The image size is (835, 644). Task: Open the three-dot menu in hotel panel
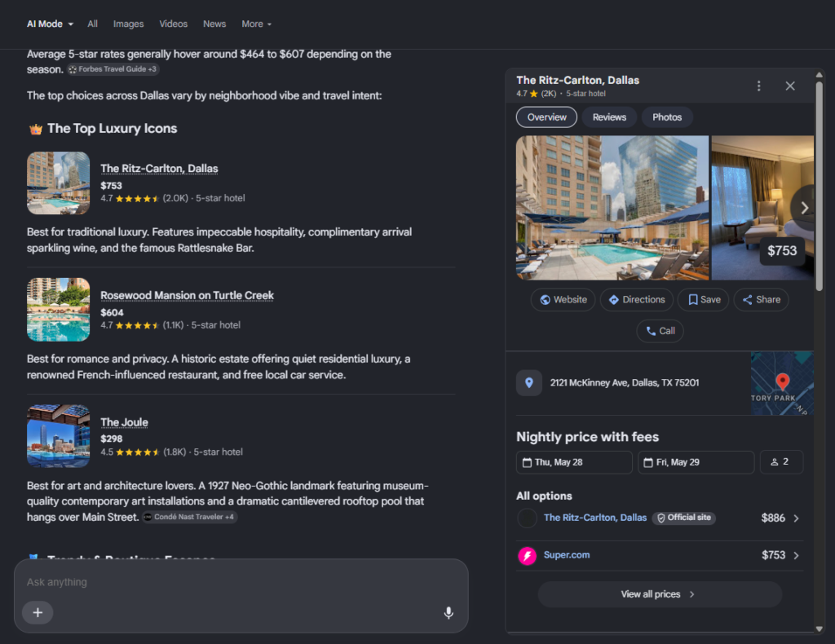click(x=759, y=86)
